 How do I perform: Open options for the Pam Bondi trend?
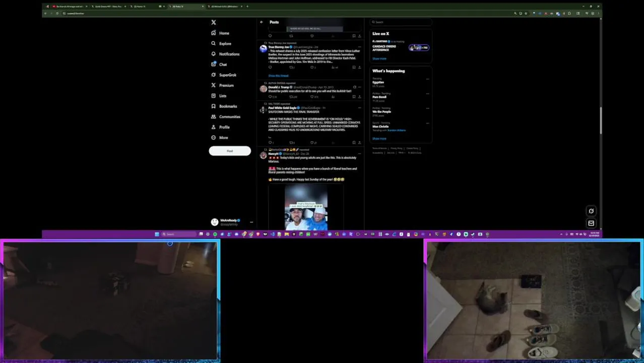pos(427,94)
